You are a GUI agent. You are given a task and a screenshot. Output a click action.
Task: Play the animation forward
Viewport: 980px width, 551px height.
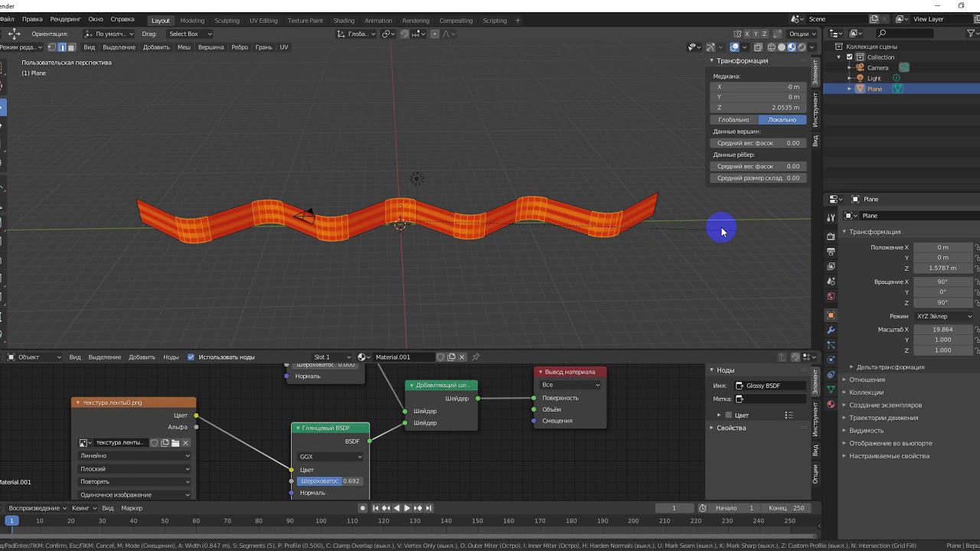click(x=407, y=508)
